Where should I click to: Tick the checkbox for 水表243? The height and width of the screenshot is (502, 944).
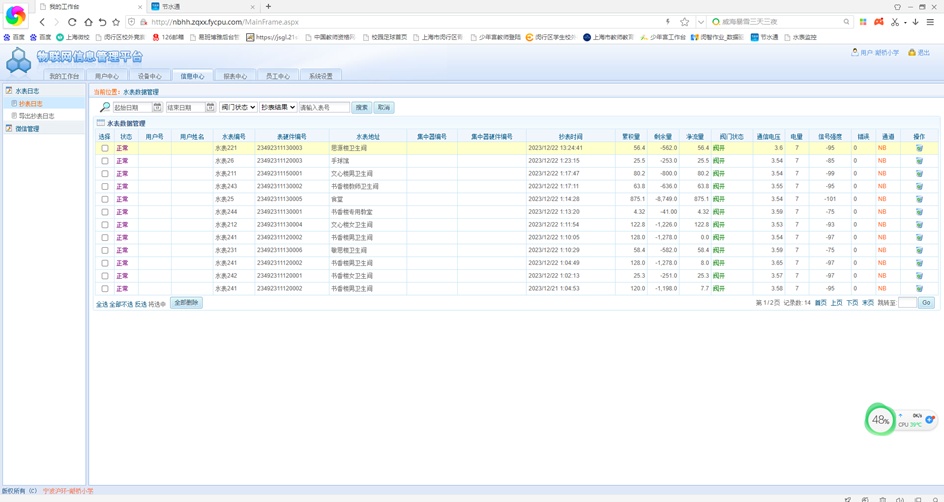[x=105, y=187]
